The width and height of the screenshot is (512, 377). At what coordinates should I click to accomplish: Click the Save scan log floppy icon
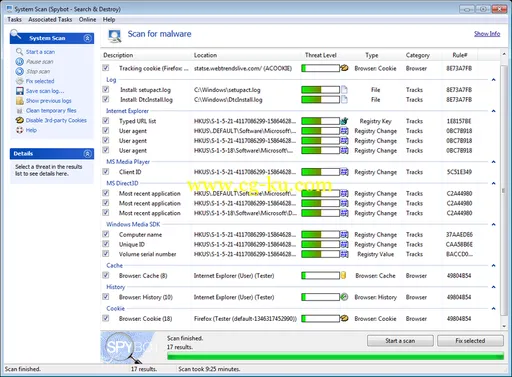point(19,91)
